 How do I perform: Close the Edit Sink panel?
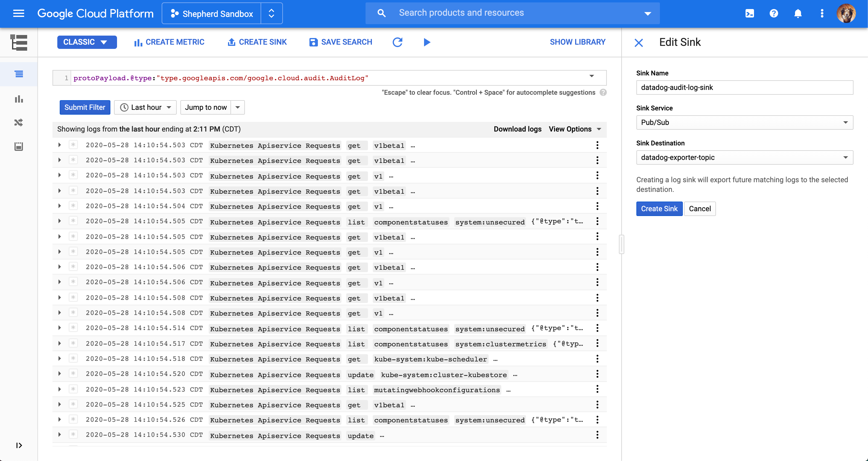[639, 43]
